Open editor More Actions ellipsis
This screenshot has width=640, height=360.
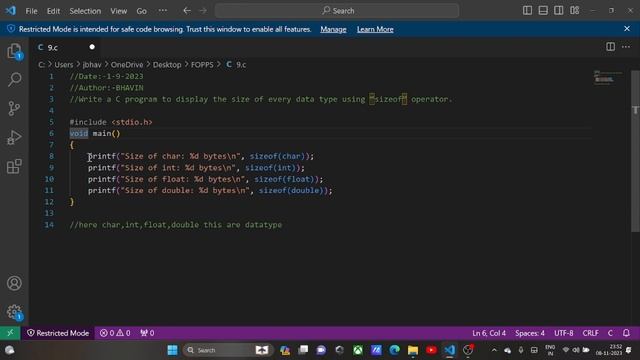(x=626, y=47)
